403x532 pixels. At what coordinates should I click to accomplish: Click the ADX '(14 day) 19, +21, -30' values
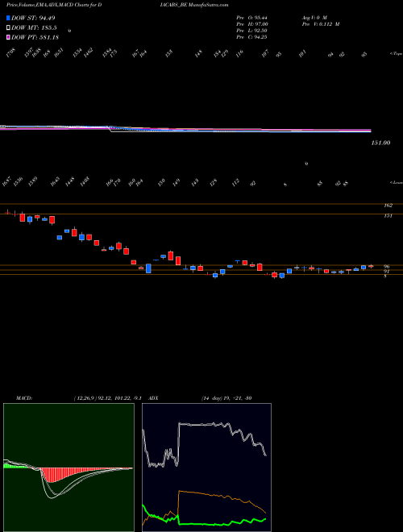point(226,398)
